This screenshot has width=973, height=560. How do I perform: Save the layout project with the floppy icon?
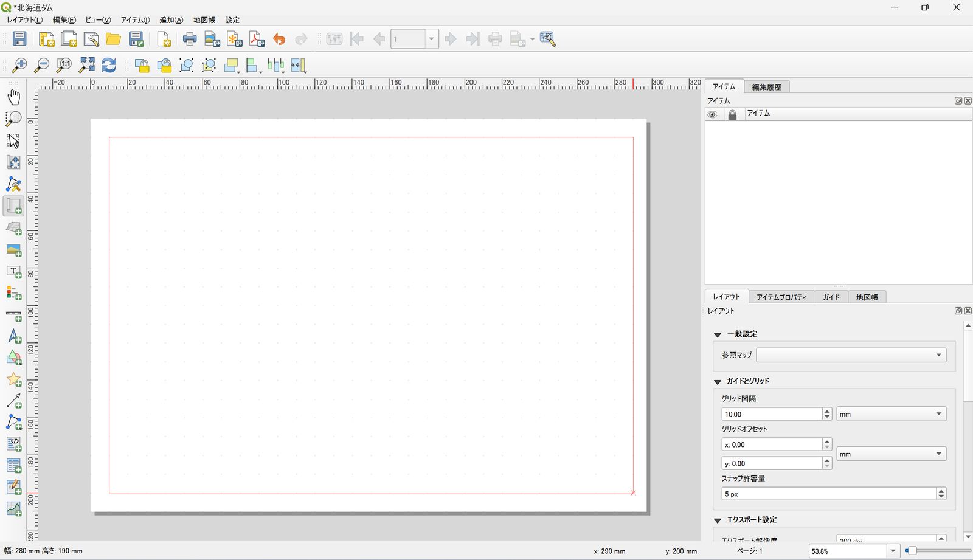[19, 39]
